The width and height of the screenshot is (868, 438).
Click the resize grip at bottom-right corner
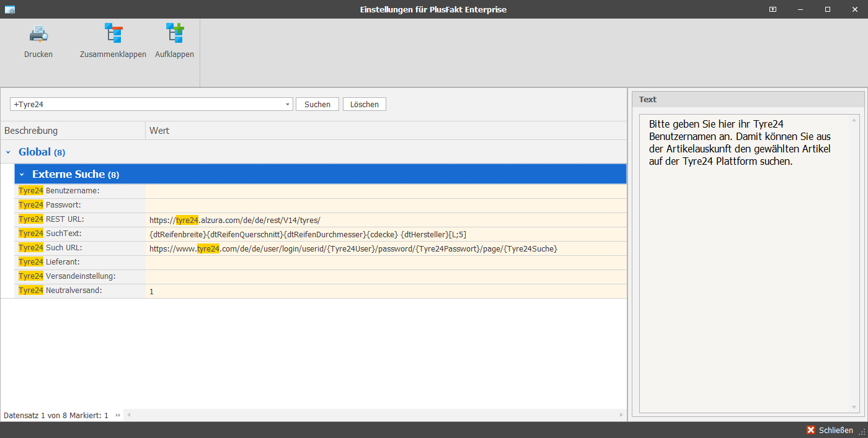click(x=862, y=432)
